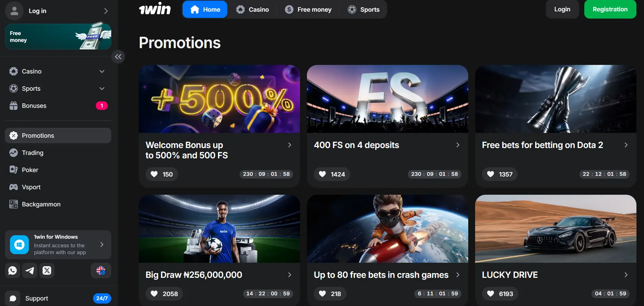This screenshot has width=644, height=306.
Task: Click the Login button
Action: (x=562, y=9)
